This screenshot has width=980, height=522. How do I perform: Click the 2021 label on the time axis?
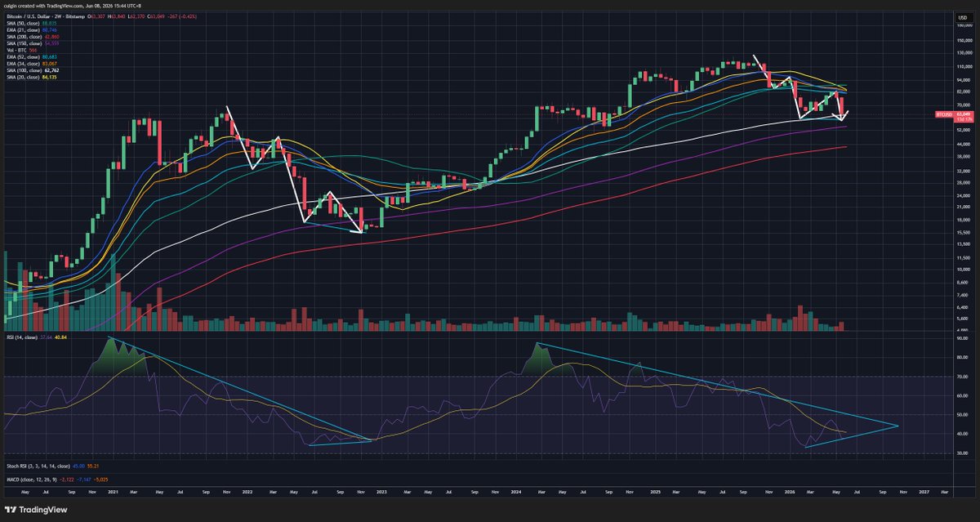114,492
